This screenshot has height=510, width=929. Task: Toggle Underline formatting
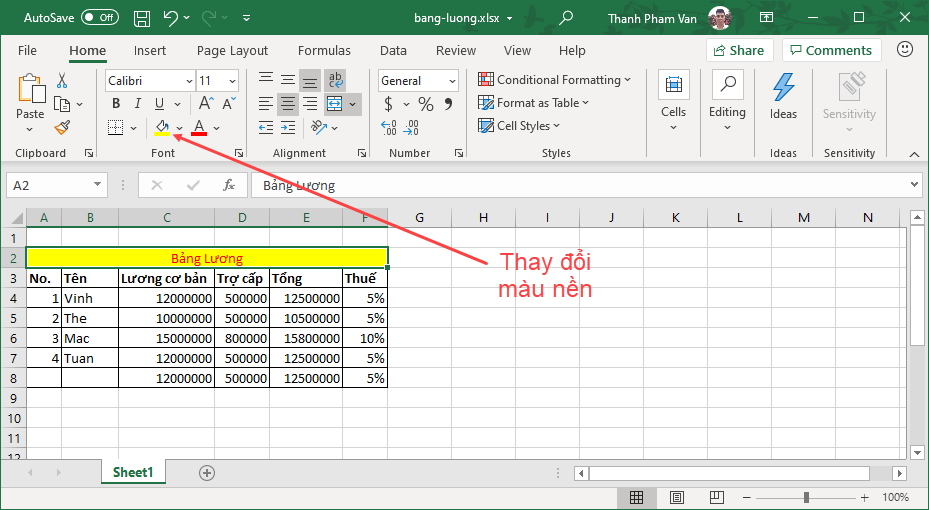click(x=159, y=104)
